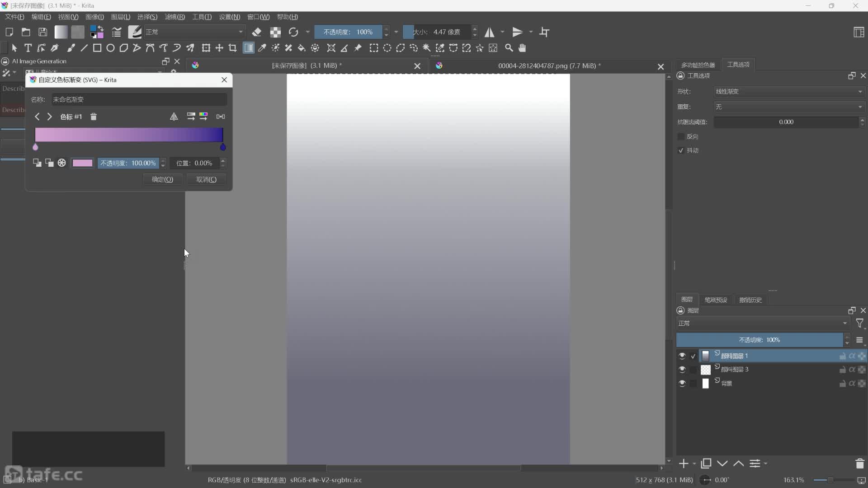The width and height of the screenshot is (868, 488).
Task: Open the 滤镜 menu
Action: (175, 17)
